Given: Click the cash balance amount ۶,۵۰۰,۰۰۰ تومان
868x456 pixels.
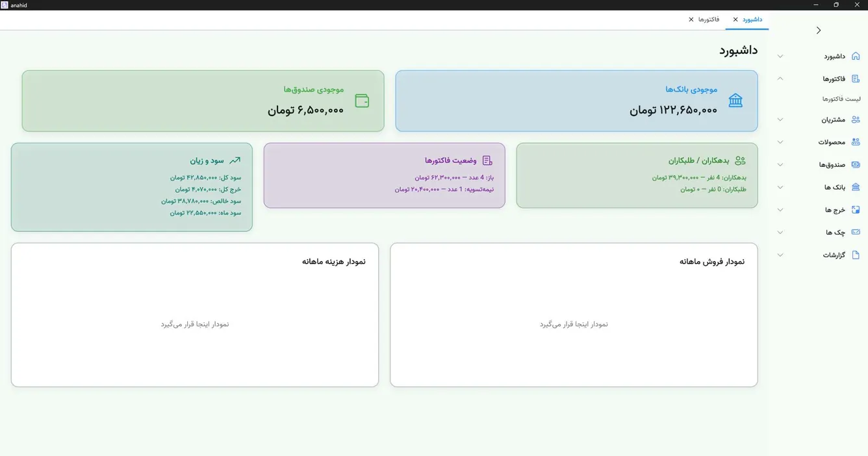Looking at the screenshot, I should (306, 110).
